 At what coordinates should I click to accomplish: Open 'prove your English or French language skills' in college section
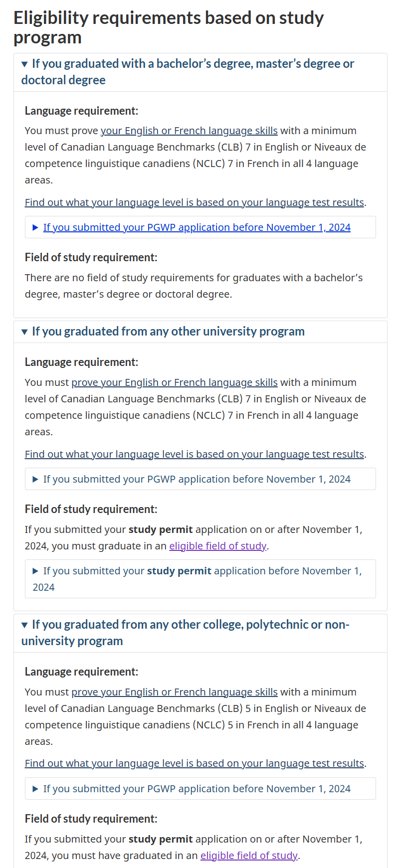[174, 692]
